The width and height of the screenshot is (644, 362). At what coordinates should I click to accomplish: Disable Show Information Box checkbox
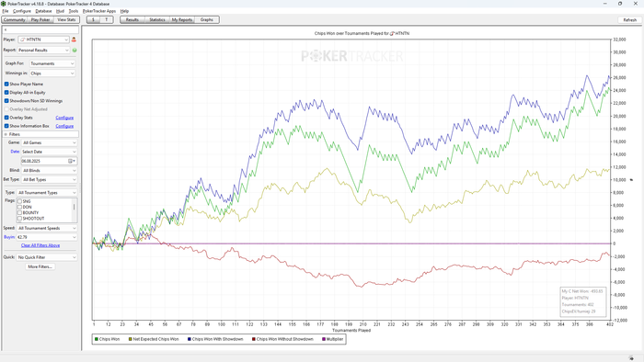point(6,126)
